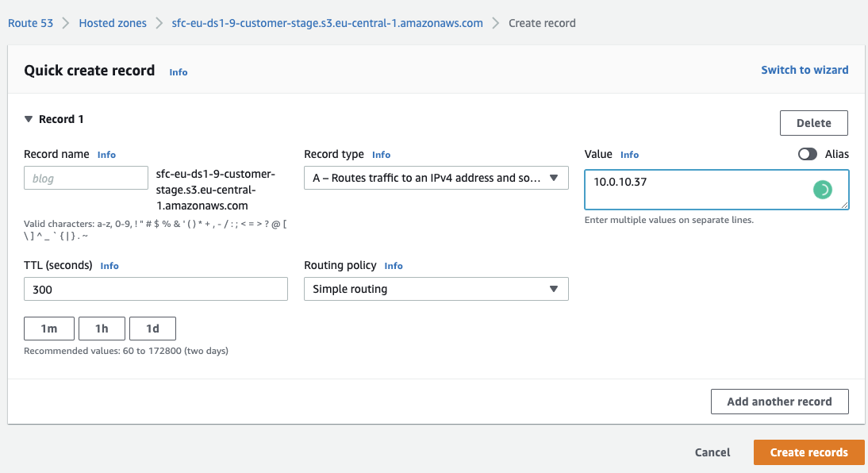Open the Record type dropdown
868x473 pixels.
point(436,178)
